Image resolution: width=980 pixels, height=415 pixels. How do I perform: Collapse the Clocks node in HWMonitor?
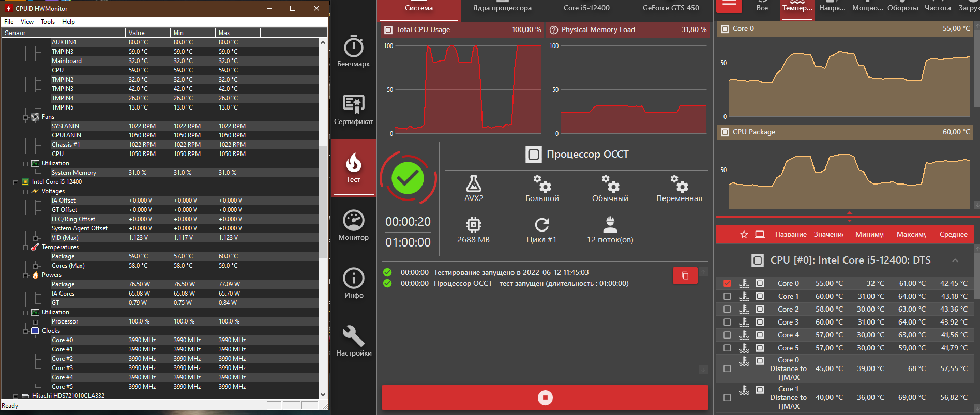(26, 331)
